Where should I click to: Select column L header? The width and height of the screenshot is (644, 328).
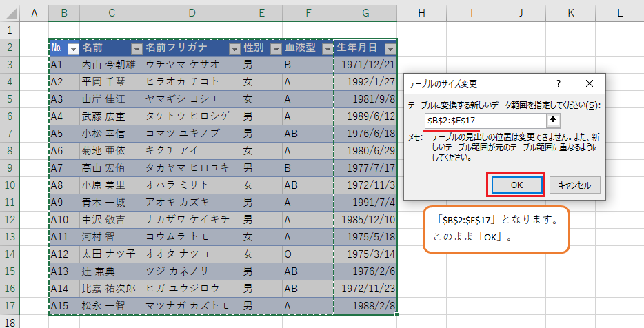[620, 13]
